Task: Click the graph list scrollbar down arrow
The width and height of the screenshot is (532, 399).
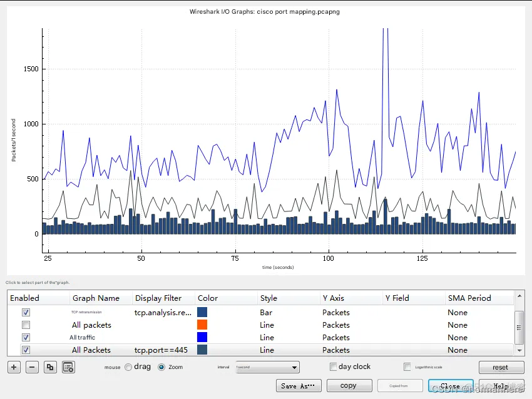Action: 519,350
